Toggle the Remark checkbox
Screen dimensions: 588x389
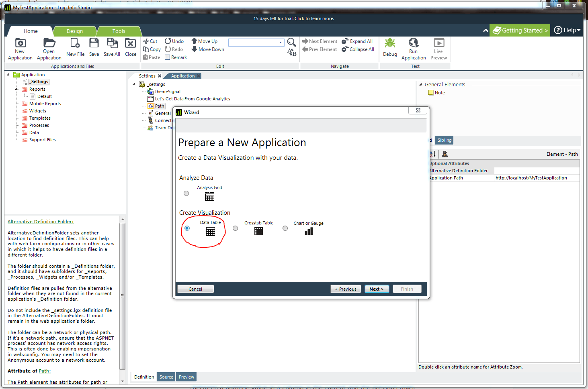pos(168,57)
